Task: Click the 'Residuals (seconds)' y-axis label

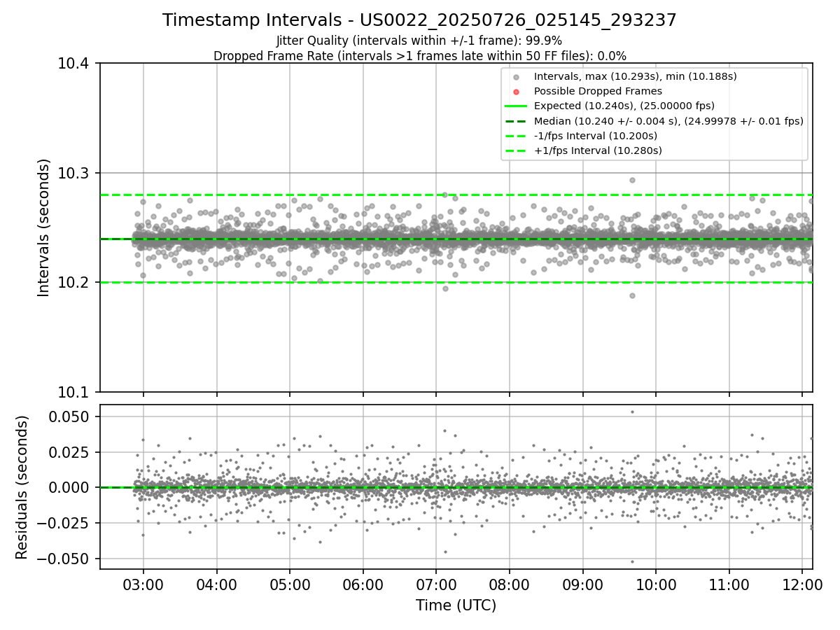Action: pyautogui.click(x=22, y=487)
